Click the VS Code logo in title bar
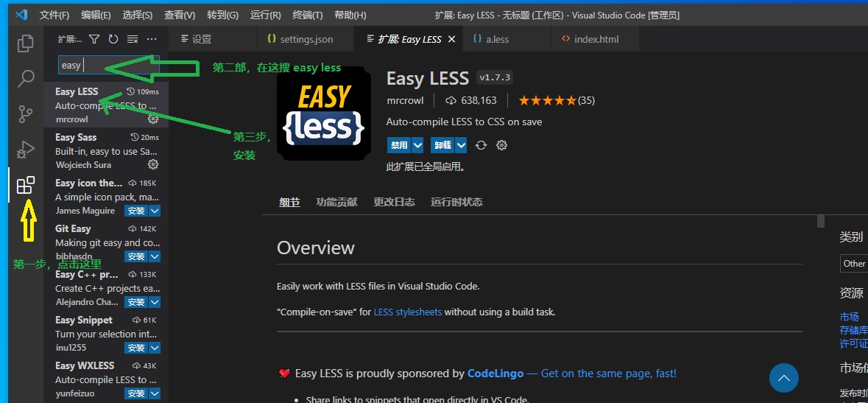 (x=21, y=15)
